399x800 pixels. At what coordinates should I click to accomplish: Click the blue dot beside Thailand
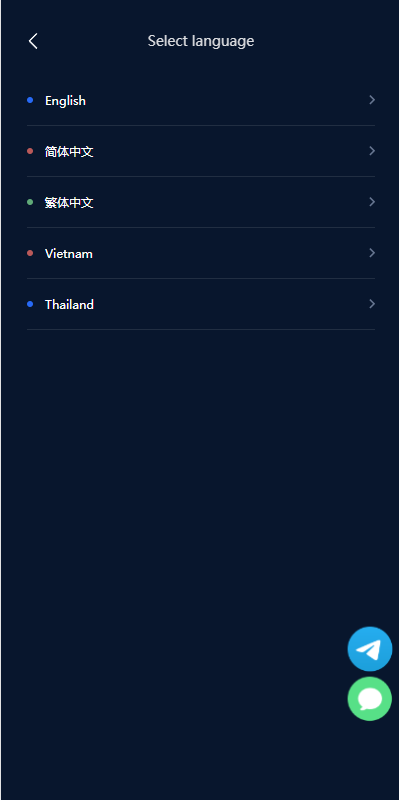point(30,304)
